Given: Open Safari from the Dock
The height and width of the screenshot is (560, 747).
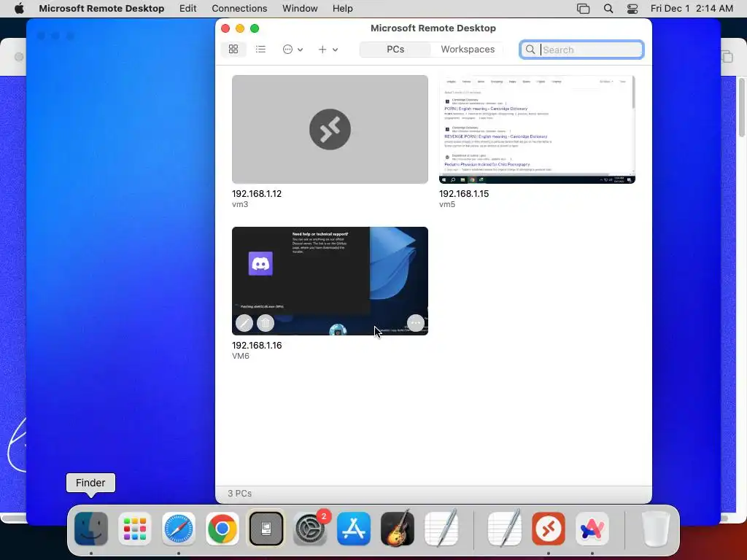Looking at the screenshot, I should coord(179,529).
